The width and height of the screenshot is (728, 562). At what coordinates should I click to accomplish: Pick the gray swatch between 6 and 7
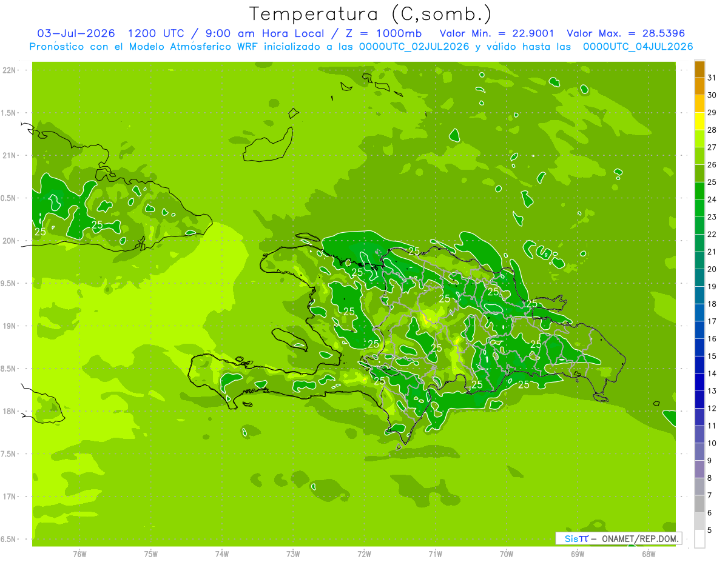(699, 504)
